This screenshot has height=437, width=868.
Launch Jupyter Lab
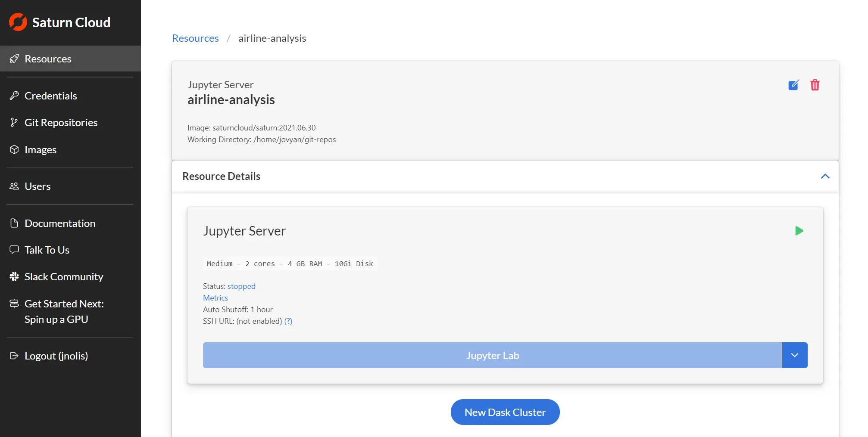[x=493, y=355]
